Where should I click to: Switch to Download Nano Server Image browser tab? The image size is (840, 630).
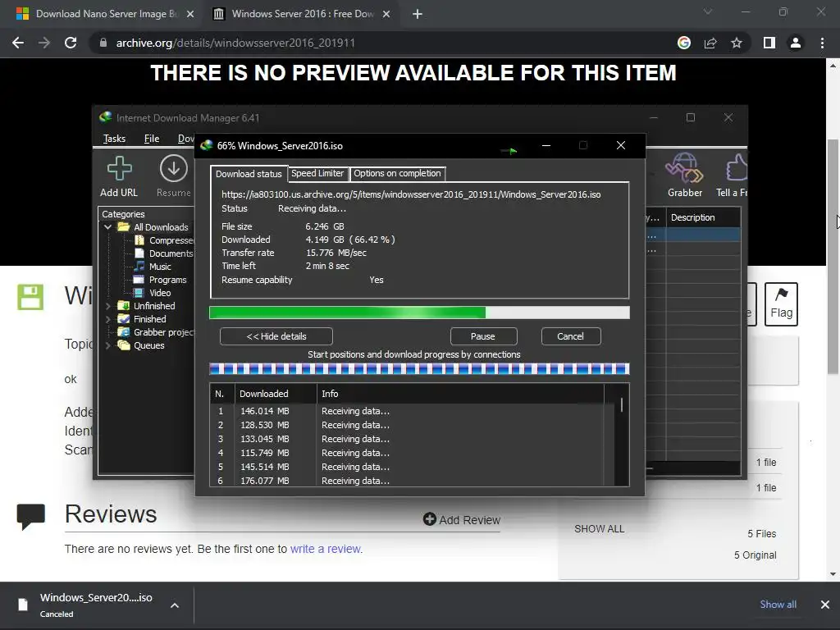[x=103, y=14]
